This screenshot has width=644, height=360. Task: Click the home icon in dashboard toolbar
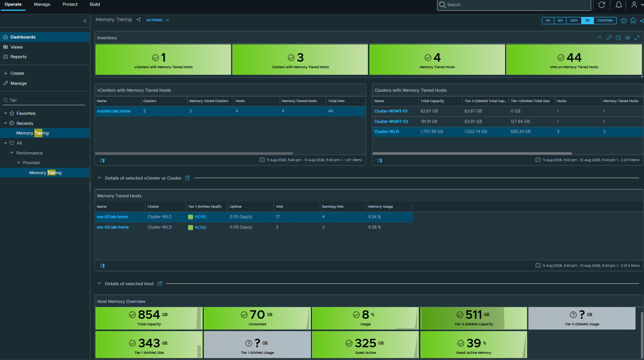point(633,20)
